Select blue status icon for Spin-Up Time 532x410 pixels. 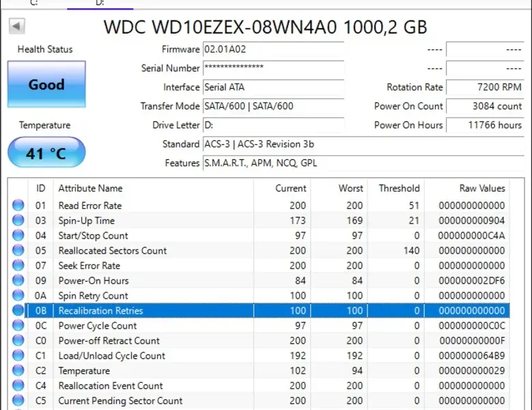click(x=18, y=220)
